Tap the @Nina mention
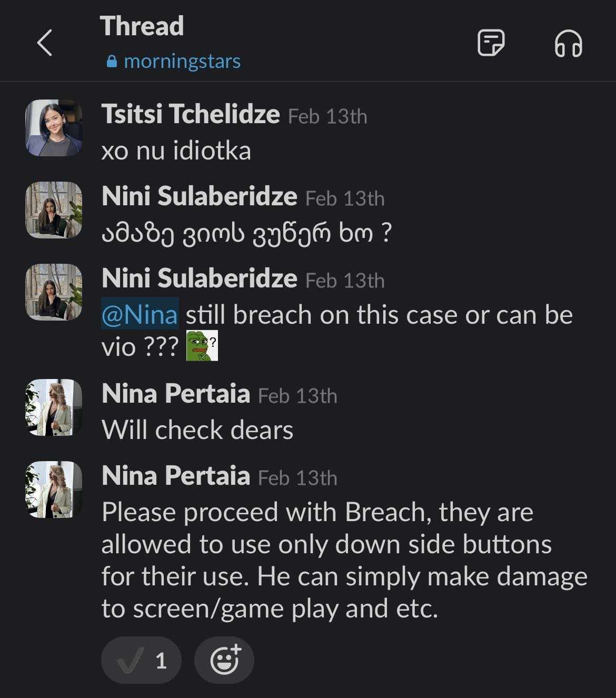Image resolution: width=616 pixels, height=698 pixels. click(x=140, y=315)
